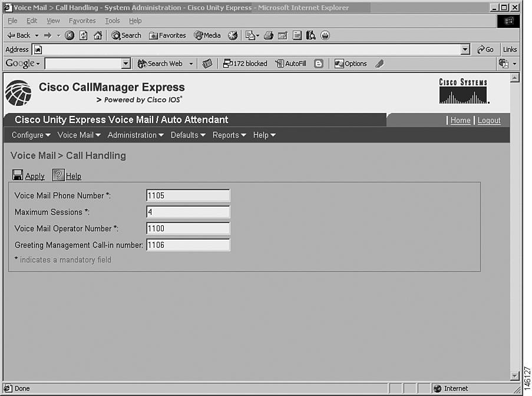Image resolution: width=532 pixels, height=396 pixels.
Task: Go to the browser Home icon
Action: click(x=98, y=35)
